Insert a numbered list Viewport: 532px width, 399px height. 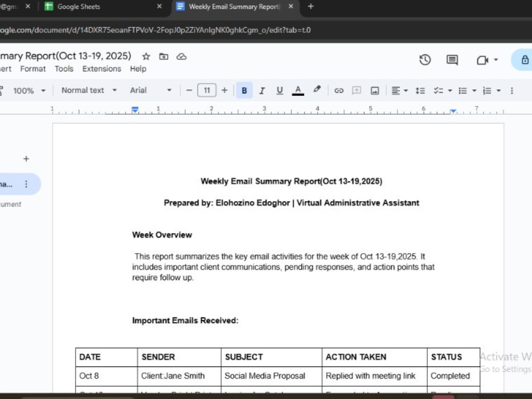pyautogui.click(x=487, y=90)
